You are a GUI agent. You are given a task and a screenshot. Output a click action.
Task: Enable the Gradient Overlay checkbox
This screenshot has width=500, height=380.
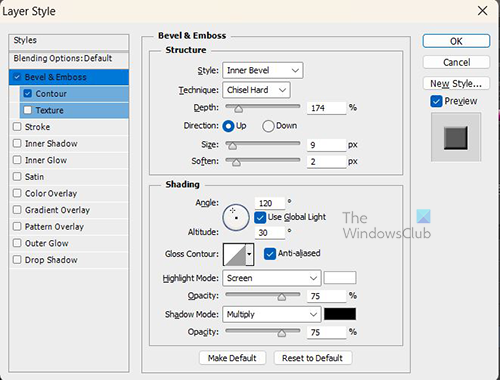(17, 210)
